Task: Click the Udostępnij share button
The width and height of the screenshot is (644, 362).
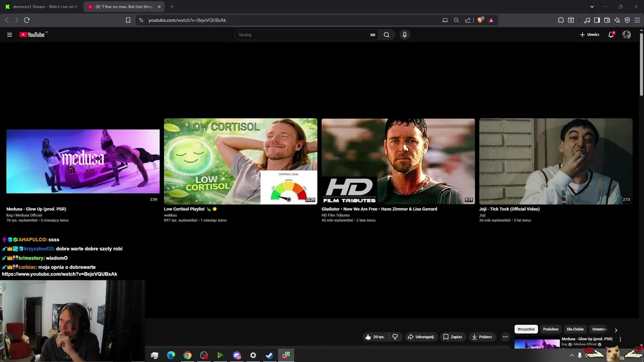Action: [421, 337]
